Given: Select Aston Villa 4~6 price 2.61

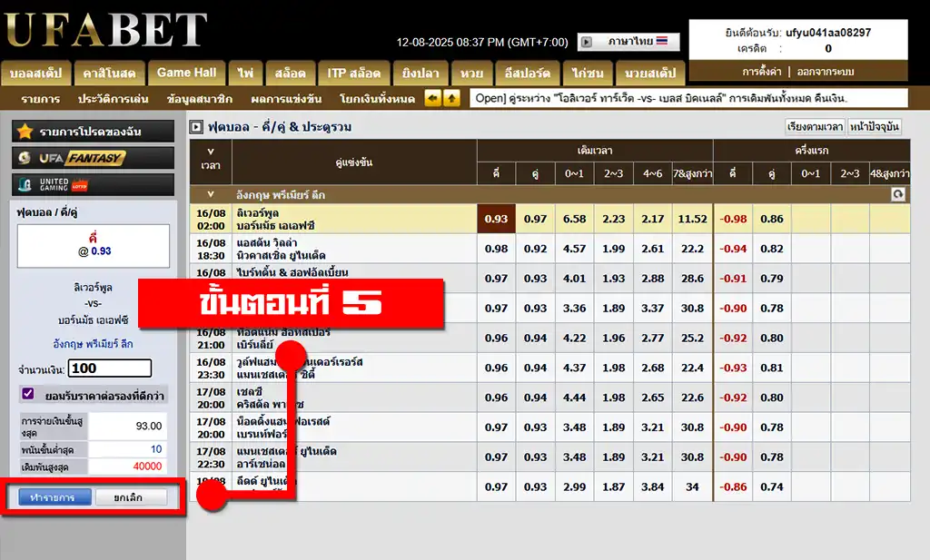Looking at the screenshot, I should [x=652, y=249].
